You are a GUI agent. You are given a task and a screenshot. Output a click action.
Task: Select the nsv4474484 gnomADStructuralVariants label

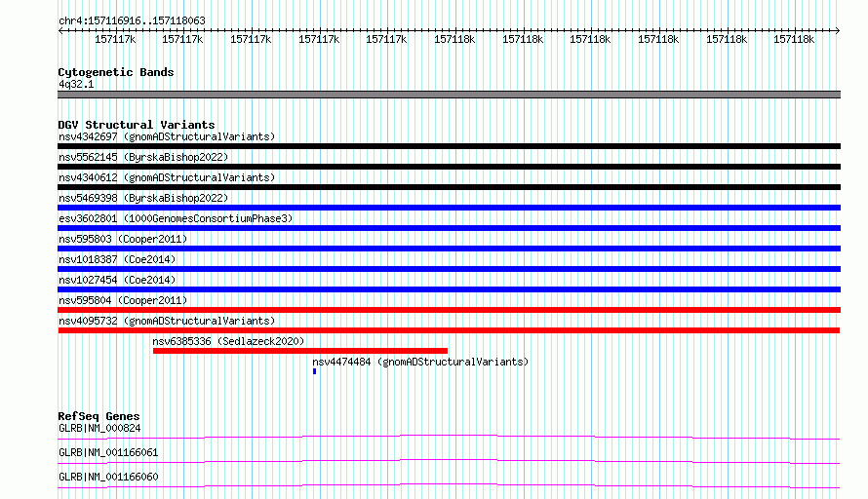(x=420, y=362)
